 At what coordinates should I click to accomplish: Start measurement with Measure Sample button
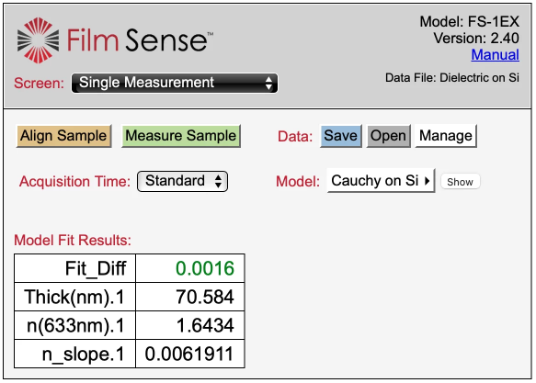click(181, 136)
